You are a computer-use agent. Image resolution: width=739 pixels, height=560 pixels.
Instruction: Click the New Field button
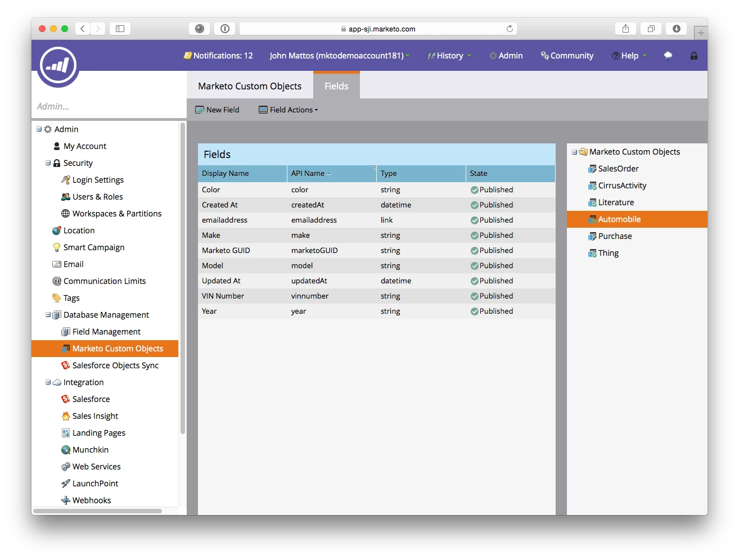coord(217,110)
